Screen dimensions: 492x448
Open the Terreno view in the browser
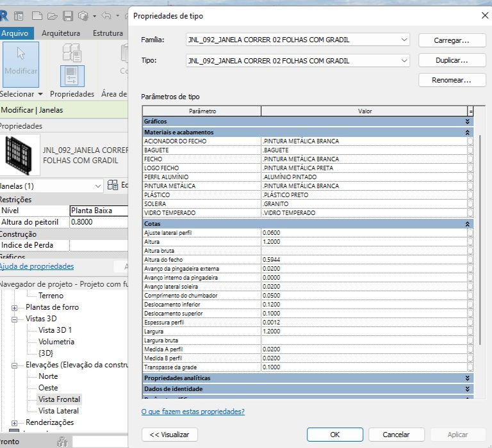pos(51,296)
